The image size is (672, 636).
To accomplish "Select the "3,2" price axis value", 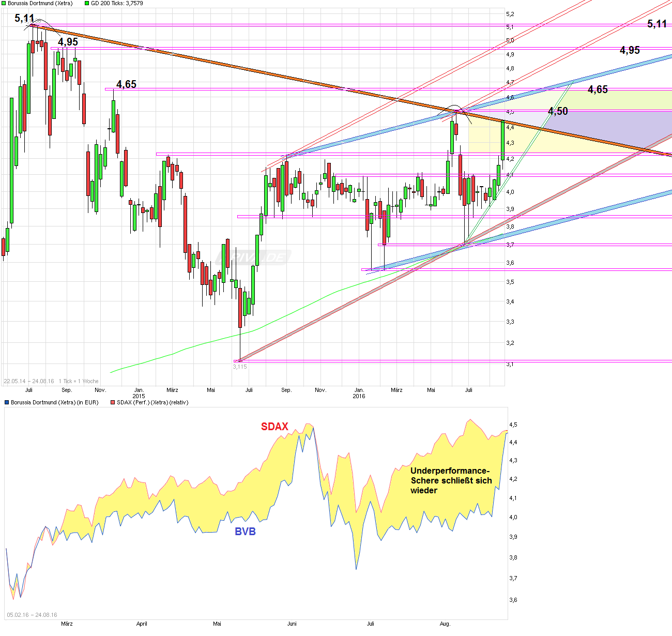I will pyautogui.click(x=510, y=343).
